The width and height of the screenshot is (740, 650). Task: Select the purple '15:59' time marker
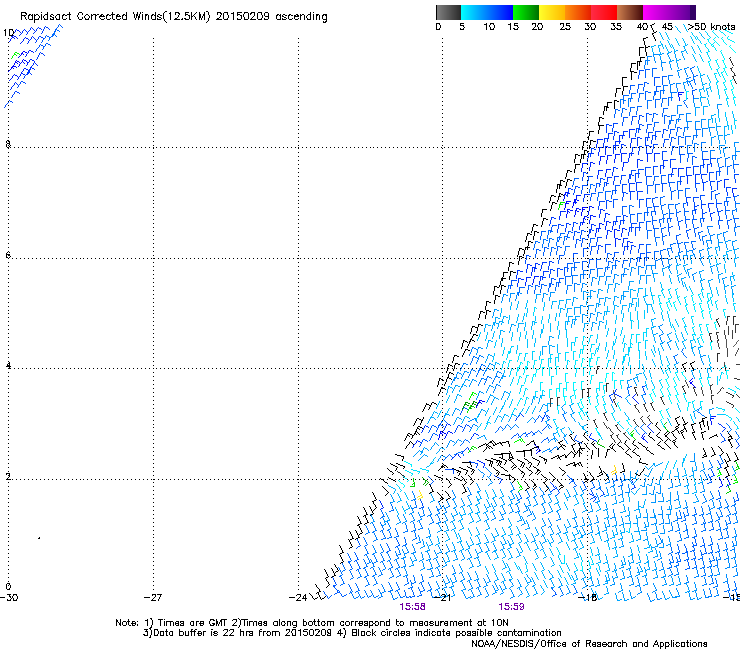pos(511,607)
